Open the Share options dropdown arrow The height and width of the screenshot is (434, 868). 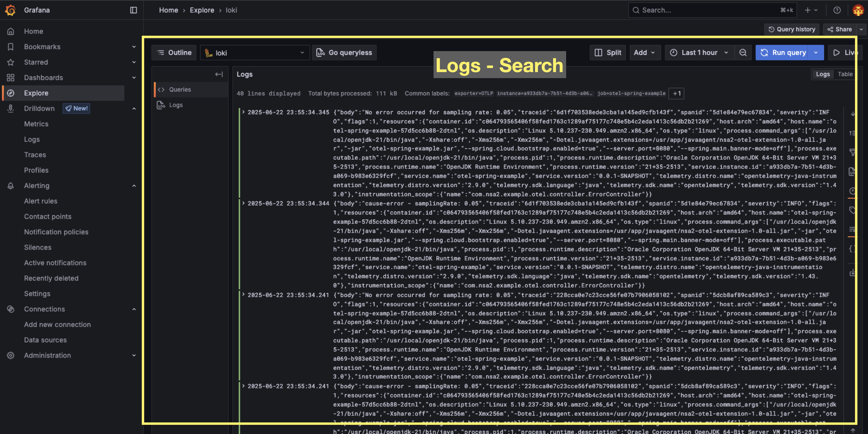[861, 29]
